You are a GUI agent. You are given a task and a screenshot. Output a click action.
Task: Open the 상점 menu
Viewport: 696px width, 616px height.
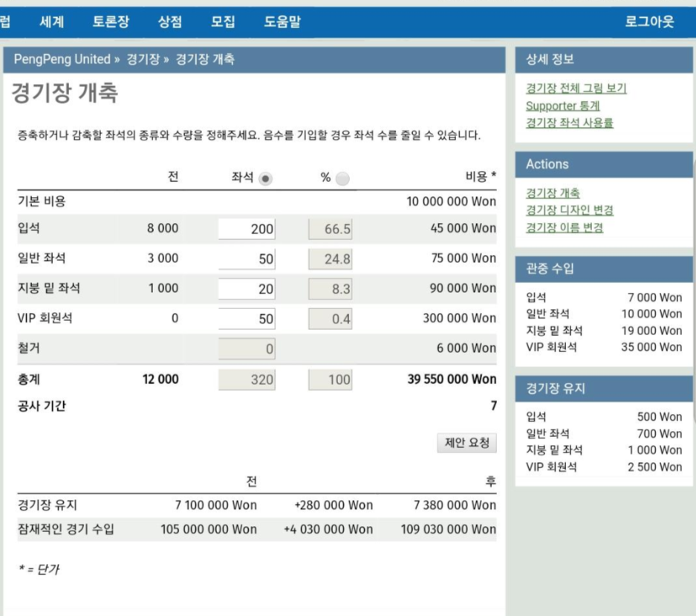pos(170,22)
